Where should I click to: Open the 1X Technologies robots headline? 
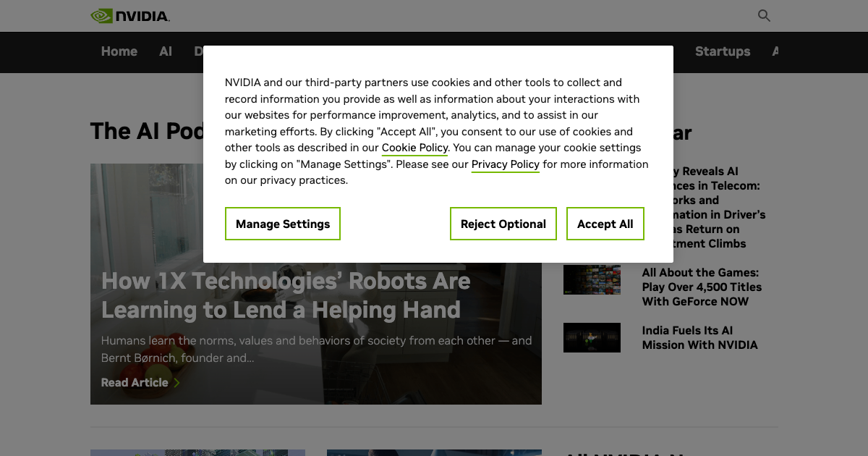pyautogui.click(x=286, y=295)
